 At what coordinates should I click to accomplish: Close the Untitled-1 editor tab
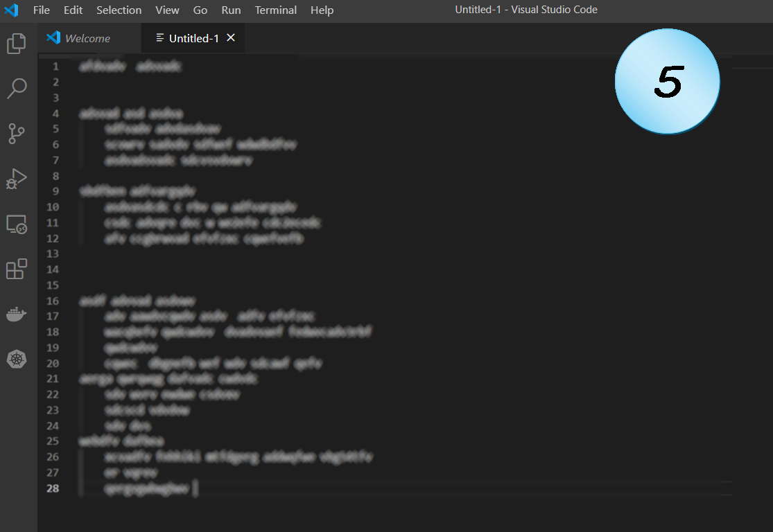point(231,38)
